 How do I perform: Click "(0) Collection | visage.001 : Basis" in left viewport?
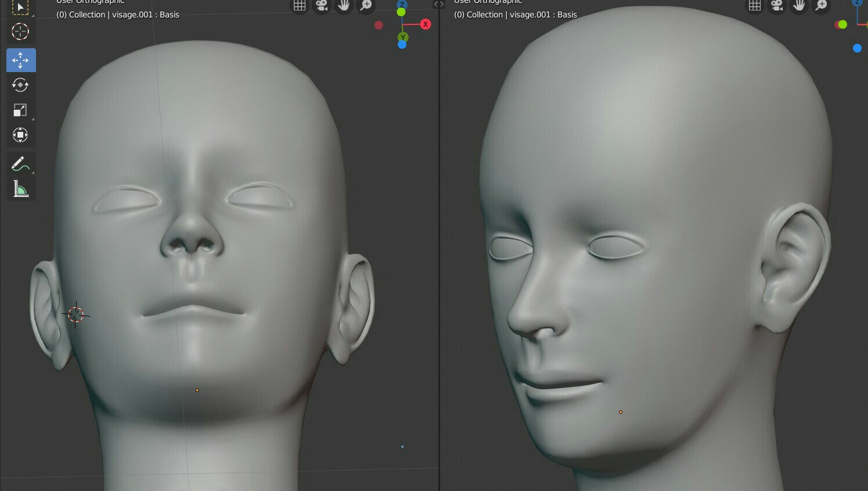[x=118, y=15]
